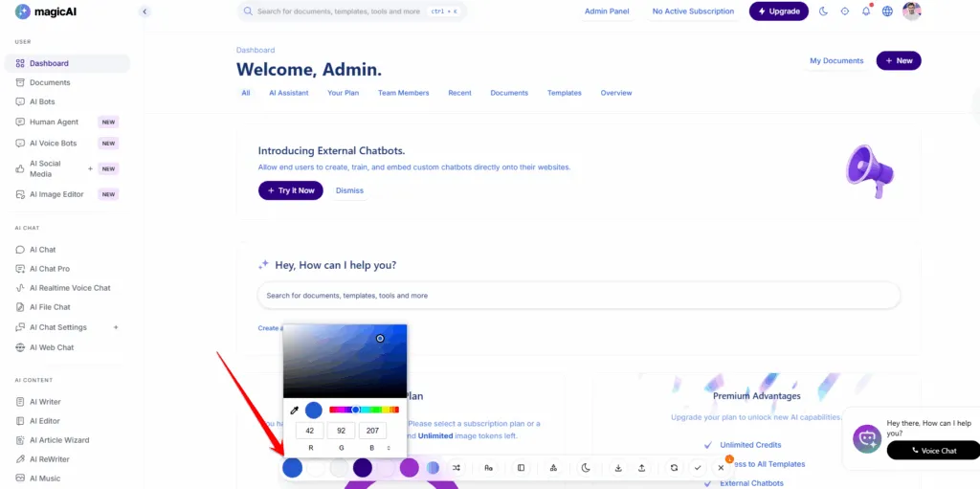Click Try it Now button

pyautogui.click(x=291, y=190)
